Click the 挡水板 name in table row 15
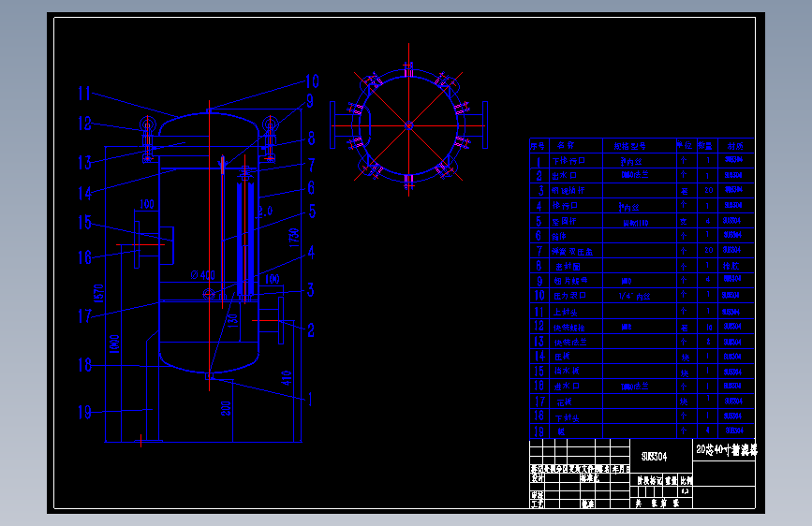The width and height of the screenshot is (812, 526). (567, 372)
